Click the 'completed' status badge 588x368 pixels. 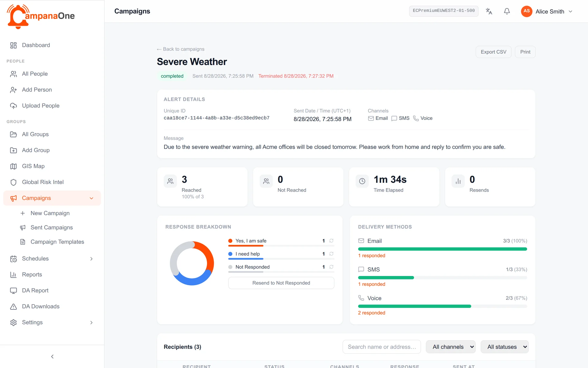(172, 76)
